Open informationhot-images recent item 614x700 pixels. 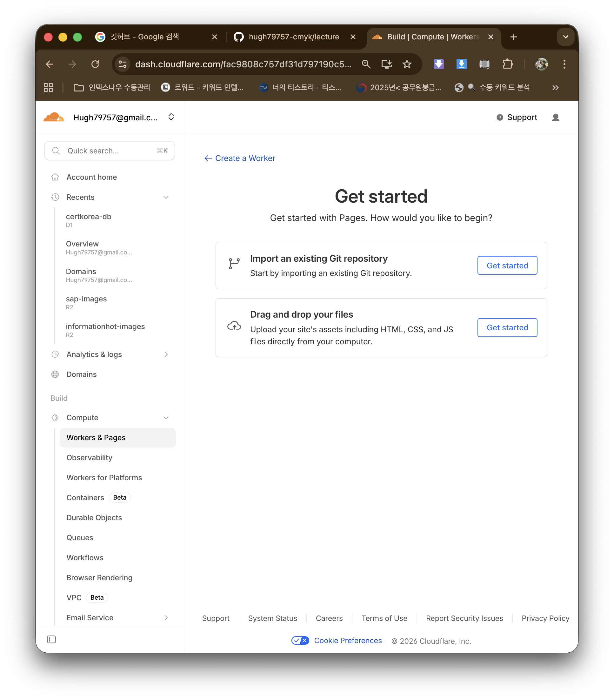[x=105, y=330]
